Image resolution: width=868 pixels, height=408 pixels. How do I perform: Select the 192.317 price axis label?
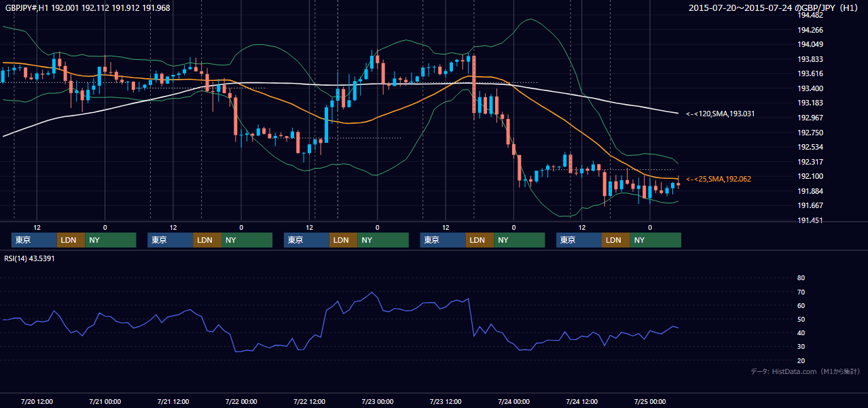coord(810,162)
